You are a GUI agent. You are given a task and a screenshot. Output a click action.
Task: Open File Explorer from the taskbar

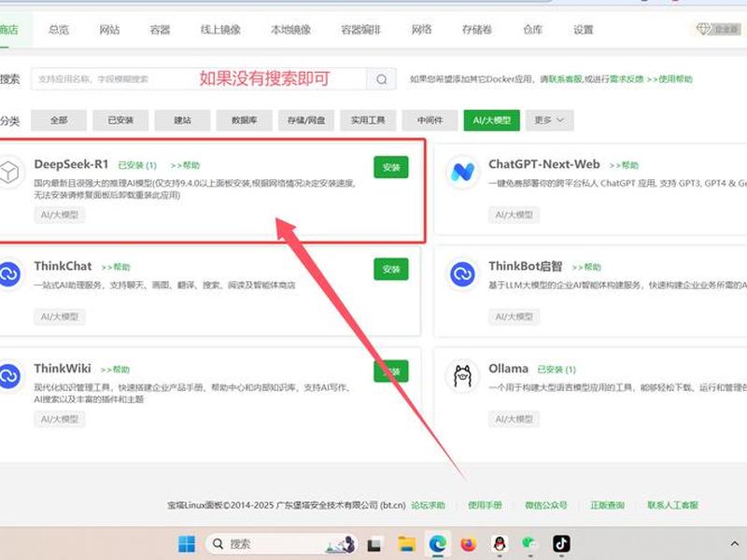point(406,544)
